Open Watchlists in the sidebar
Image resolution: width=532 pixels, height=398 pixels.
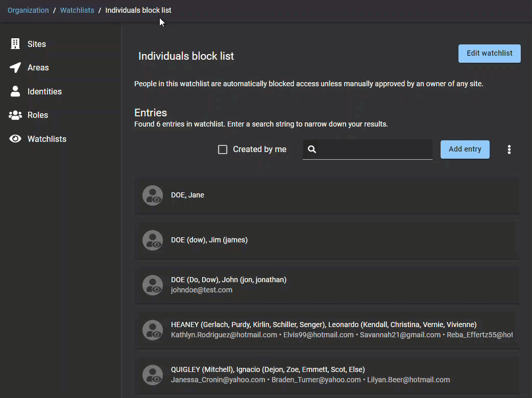point(46,139)
